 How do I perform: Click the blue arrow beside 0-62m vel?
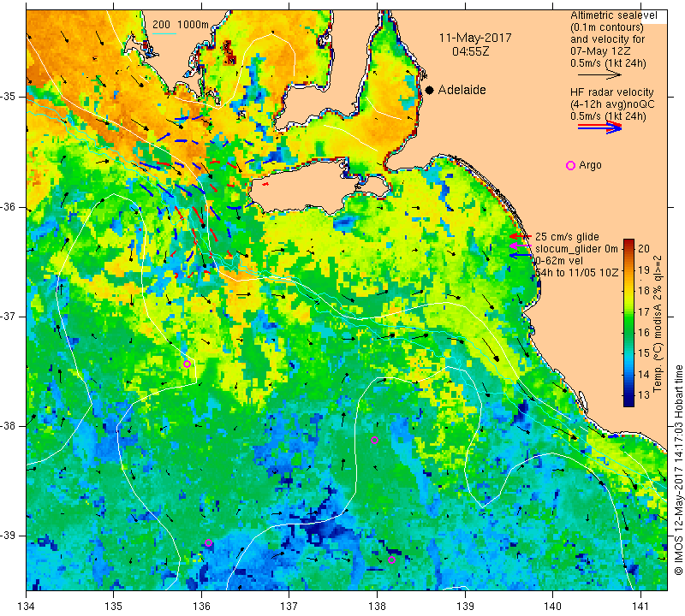click(521, 256)
